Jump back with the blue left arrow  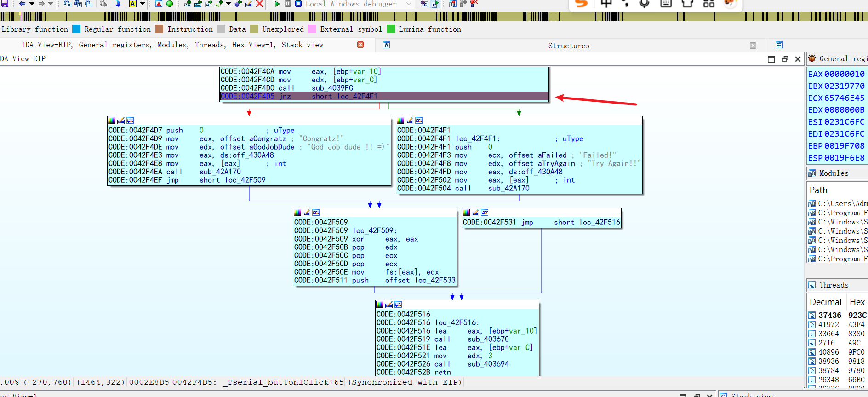click(22, 4)
